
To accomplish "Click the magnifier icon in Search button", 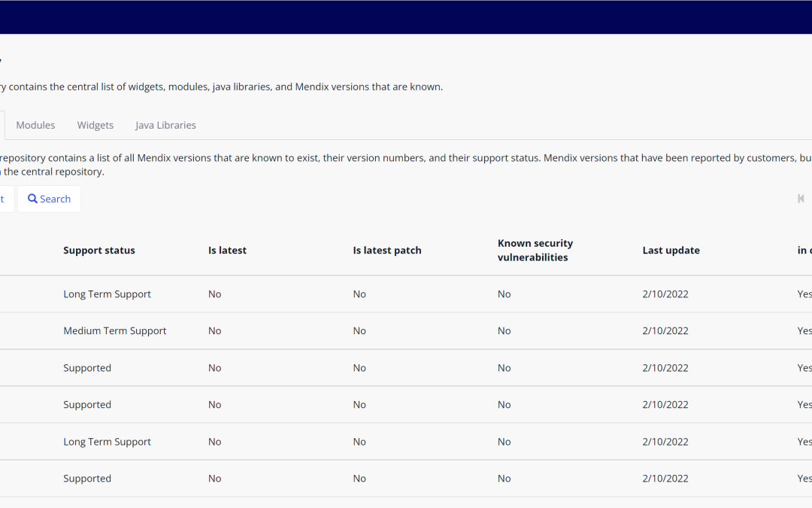I will [x=32, y=199].
